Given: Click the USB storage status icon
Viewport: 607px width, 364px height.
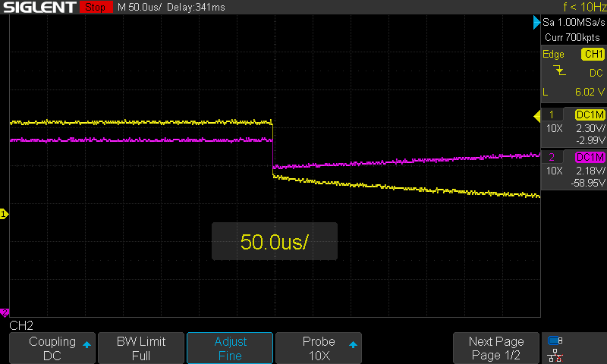Looking at the screenshot, I should click(x=555, y=340).
